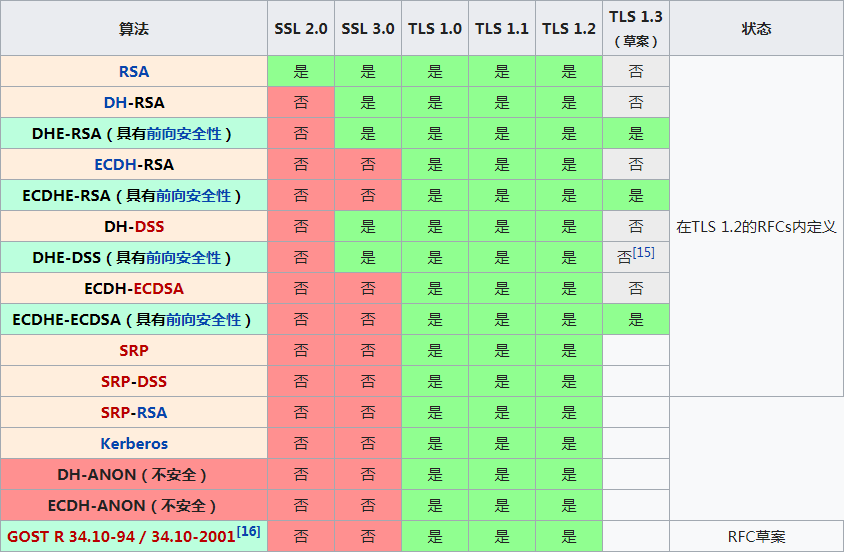The width and height of the screenshot is (846, 552).
Task: Jump to footnote [16] beside GOST
Action: (x=248, y=531)
